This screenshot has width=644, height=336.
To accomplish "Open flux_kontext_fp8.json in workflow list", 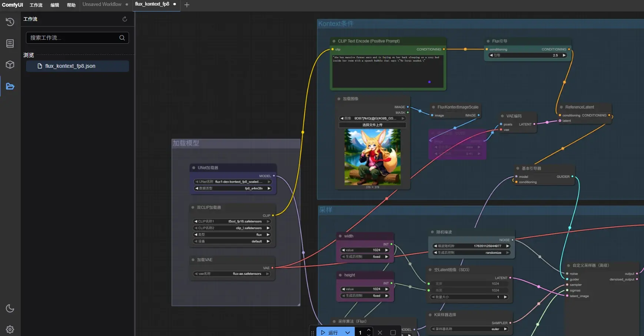I will (77, 66).
